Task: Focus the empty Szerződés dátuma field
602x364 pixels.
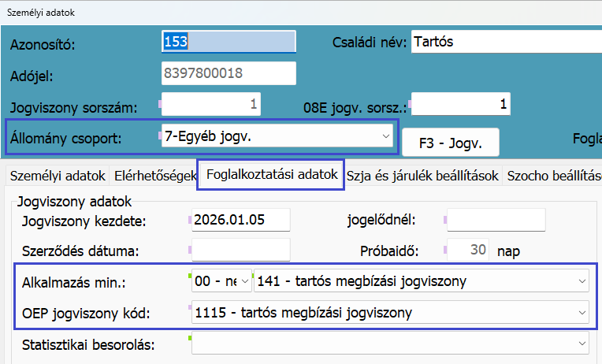Action: coord(241,251)
